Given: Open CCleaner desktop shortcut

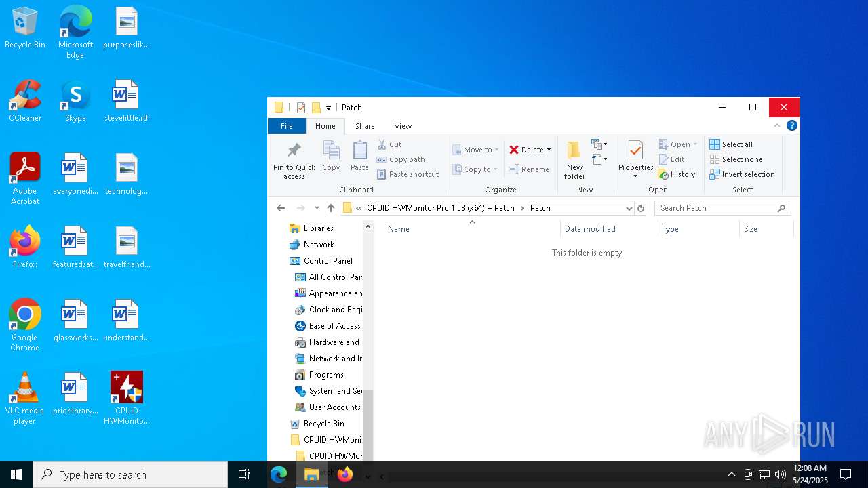Looking at the screenshot, I should [25, 100].
